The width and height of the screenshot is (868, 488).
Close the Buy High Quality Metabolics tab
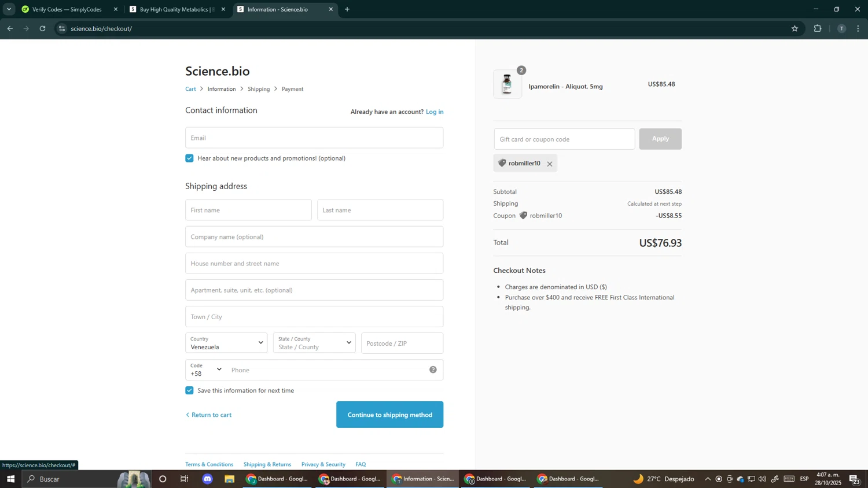pos(223,9)
